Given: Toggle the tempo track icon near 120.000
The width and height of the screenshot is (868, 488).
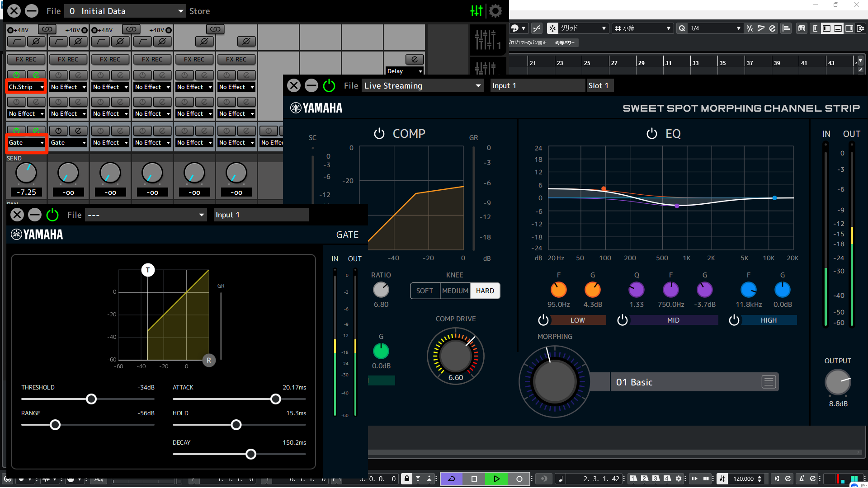Looking at the screenshot, I should pyautogui.click(x=722, y=479).
